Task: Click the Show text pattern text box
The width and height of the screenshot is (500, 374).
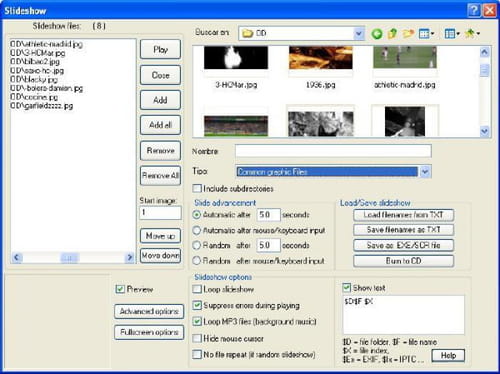Action: coord(403,315)
